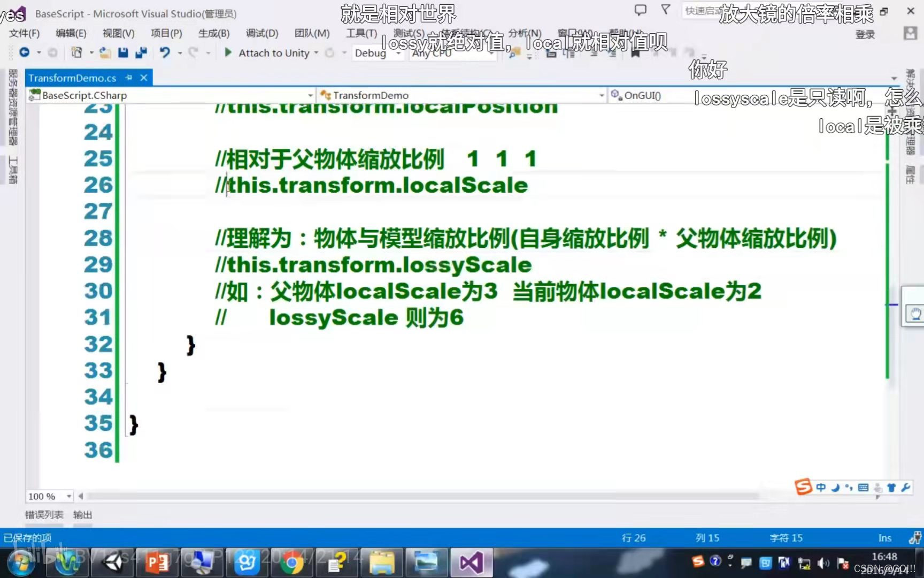Open the 服务器资源管理器 side panel tab
The width and height of the screenshot is (924, 578).
13,107
